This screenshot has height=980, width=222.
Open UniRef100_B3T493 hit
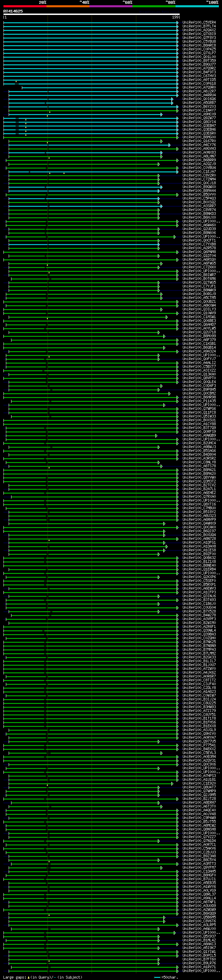point(199,600)
